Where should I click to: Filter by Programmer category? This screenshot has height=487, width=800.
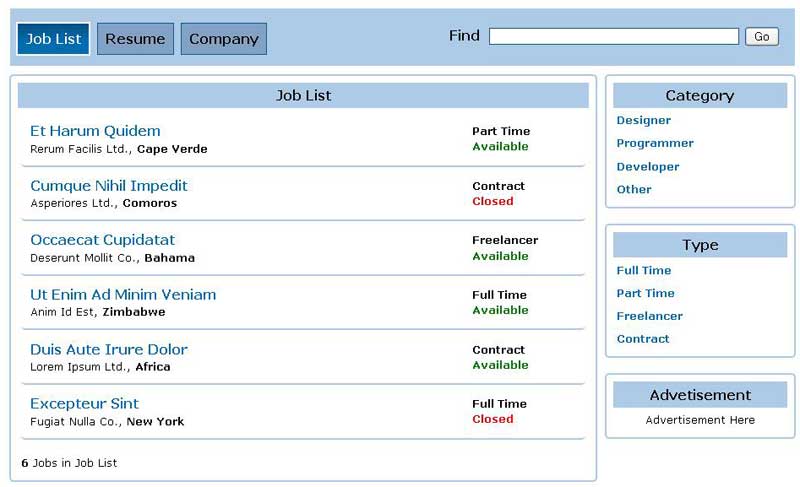coord(655,143)
